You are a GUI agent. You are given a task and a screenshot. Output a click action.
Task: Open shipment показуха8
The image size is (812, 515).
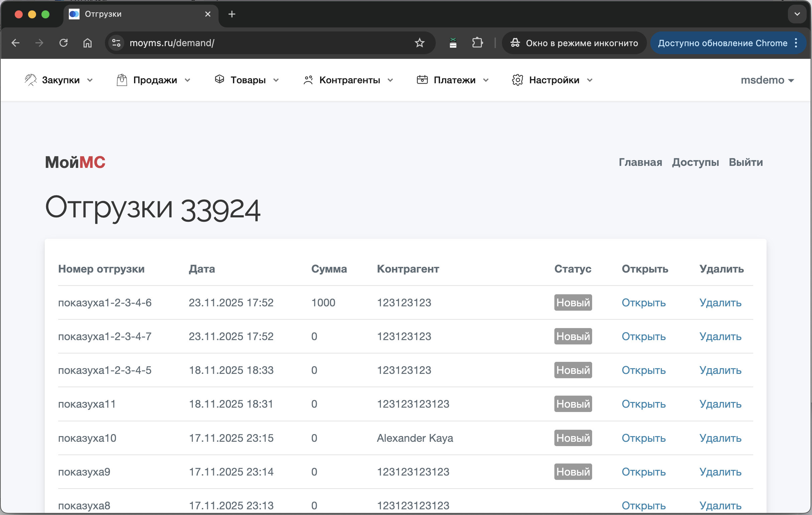tap(643, 506)
